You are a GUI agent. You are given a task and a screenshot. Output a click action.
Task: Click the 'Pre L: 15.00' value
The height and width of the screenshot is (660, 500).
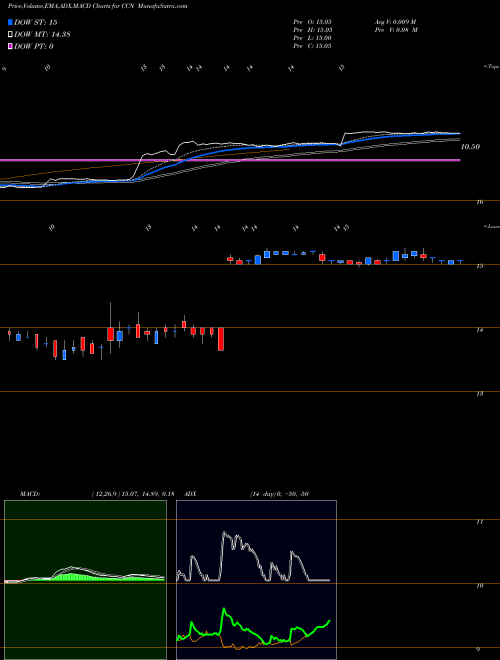[313, 38]
